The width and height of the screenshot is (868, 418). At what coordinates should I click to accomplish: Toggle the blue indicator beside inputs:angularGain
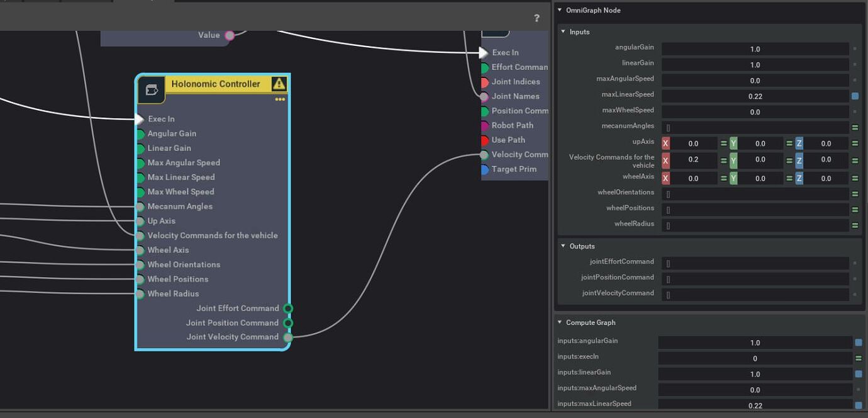coord(858,342)
